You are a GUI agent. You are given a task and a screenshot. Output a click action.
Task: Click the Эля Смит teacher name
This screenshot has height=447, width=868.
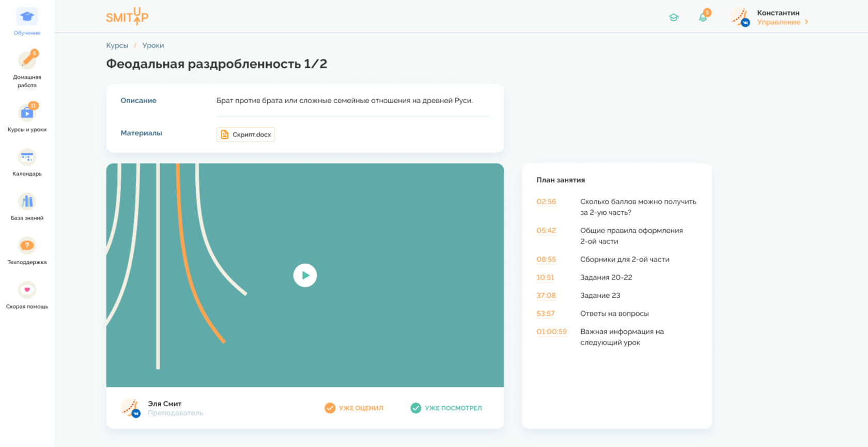164,404
